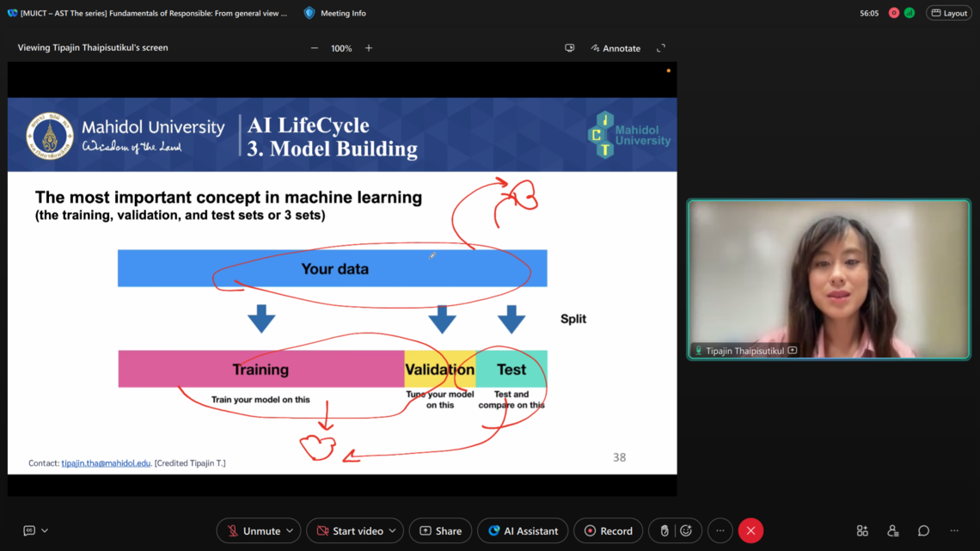
Task: Open the Chat panel
Action: tap(923, 531)
